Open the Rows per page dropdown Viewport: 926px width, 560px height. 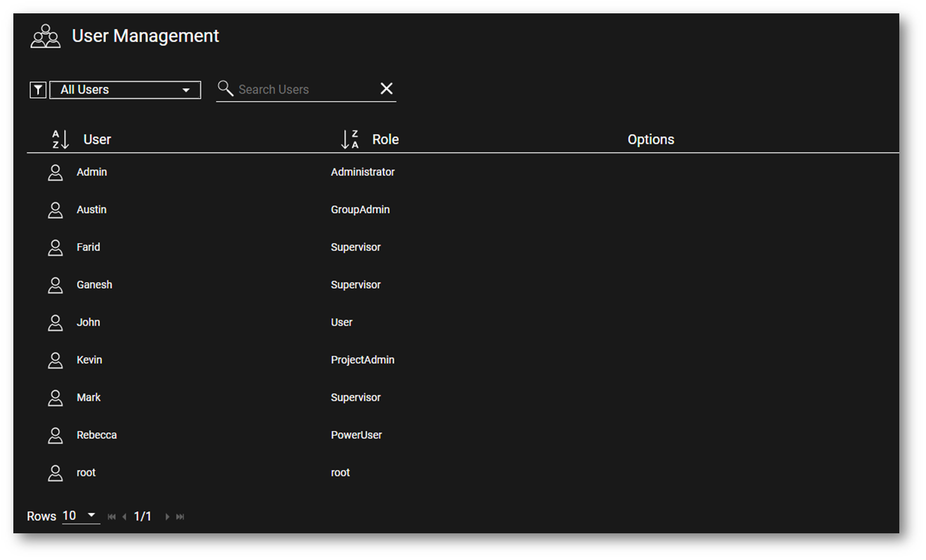point(81,516)
